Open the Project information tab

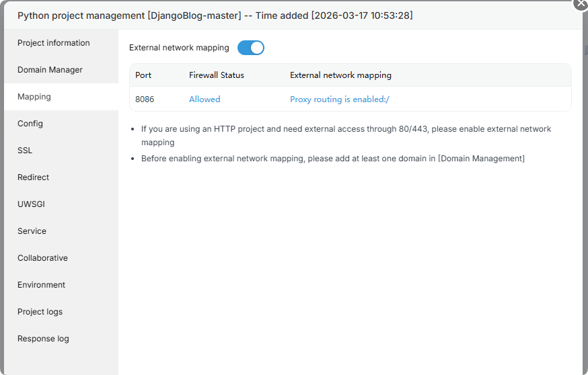pyautogui.click(x=54, y=43)
